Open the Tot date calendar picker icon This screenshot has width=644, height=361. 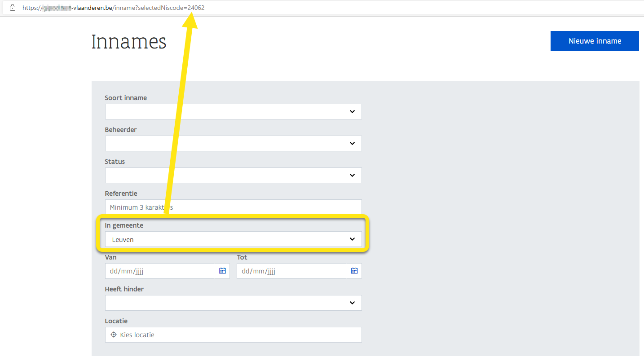point(354,271)
